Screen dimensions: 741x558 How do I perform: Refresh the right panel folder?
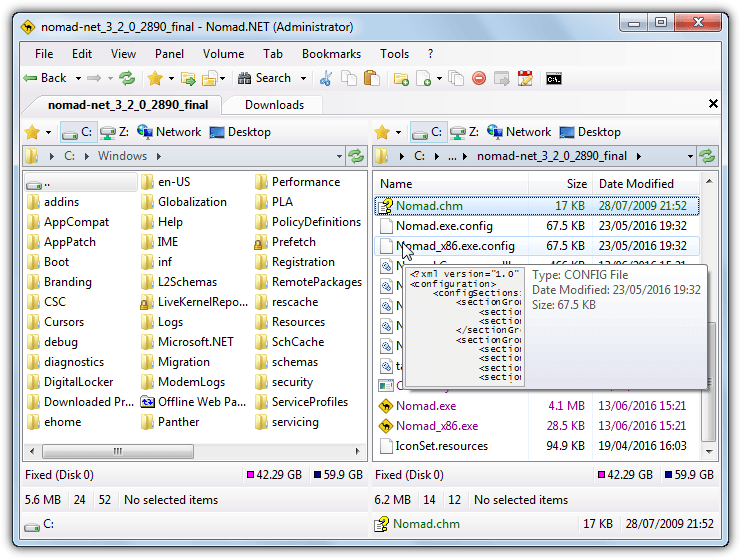pyautogui.click(x=707, y=156)
